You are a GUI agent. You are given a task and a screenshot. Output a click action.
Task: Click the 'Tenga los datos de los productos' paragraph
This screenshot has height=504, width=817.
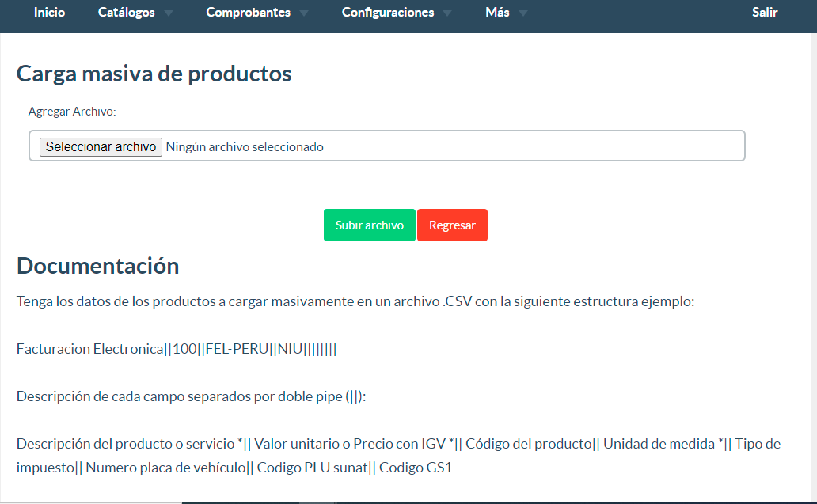(355, 301)
